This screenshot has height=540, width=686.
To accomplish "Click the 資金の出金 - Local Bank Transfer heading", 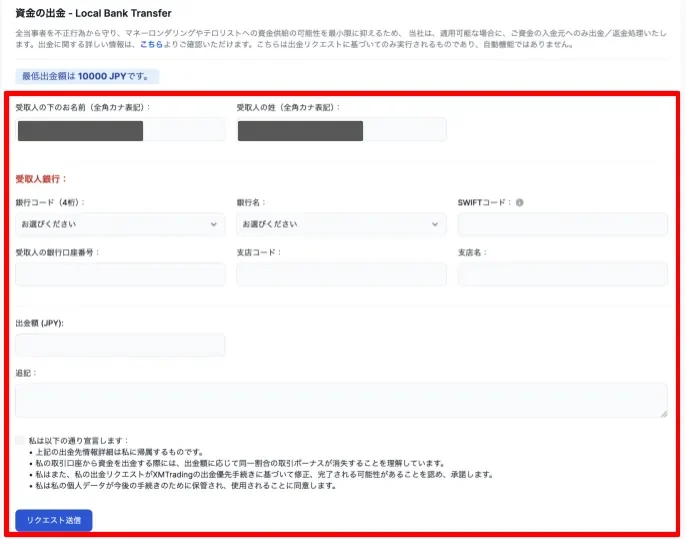I will (x=93, y=13).
